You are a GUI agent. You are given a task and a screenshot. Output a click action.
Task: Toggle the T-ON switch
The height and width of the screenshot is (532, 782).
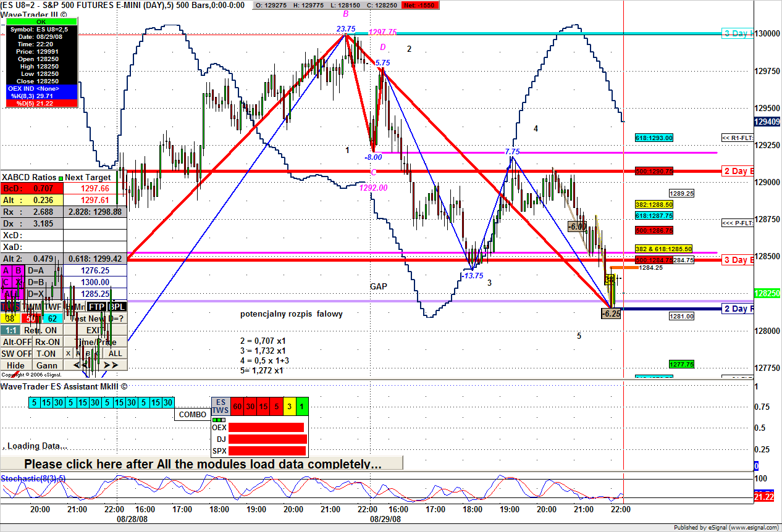48,353
